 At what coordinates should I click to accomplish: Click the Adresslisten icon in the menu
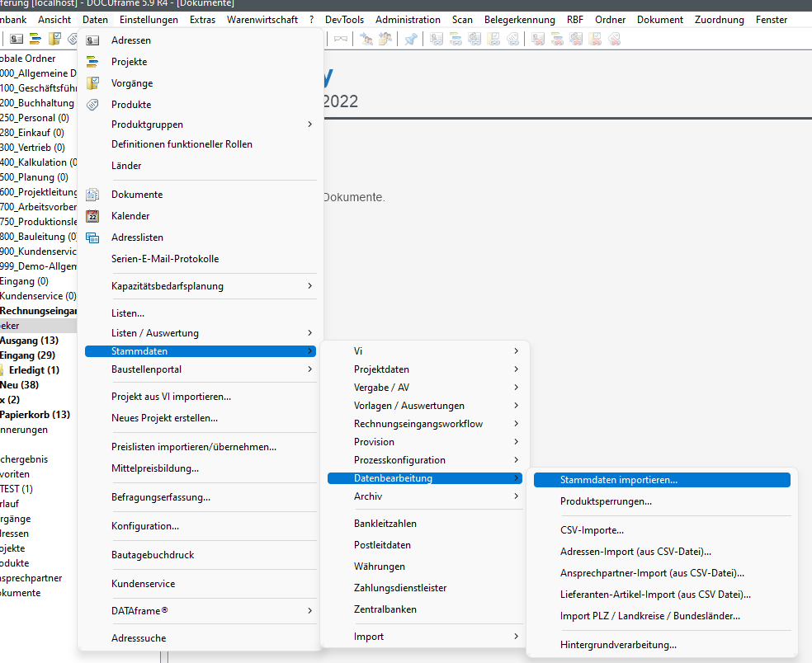point(92,237)
